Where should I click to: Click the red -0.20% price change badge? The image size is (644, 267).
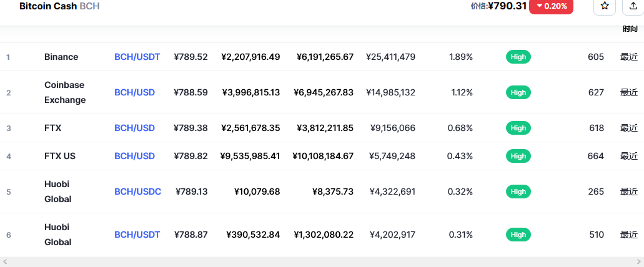point(551,6)
